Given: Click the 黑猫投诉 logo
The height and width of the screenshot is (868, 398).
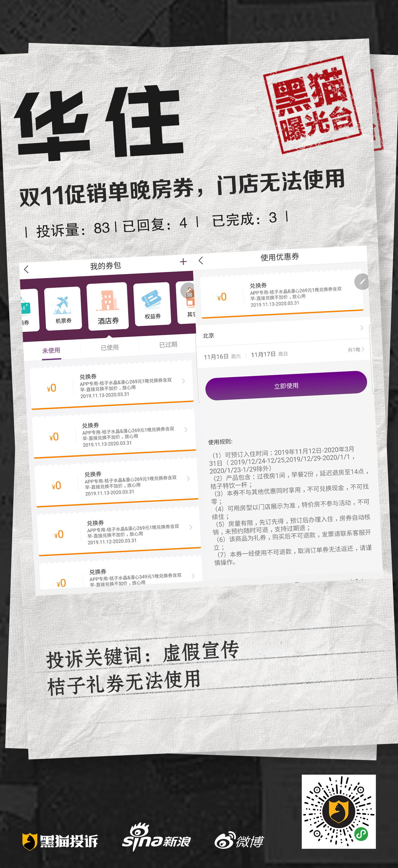Looking at the screenshot, I should click(60, 841).
